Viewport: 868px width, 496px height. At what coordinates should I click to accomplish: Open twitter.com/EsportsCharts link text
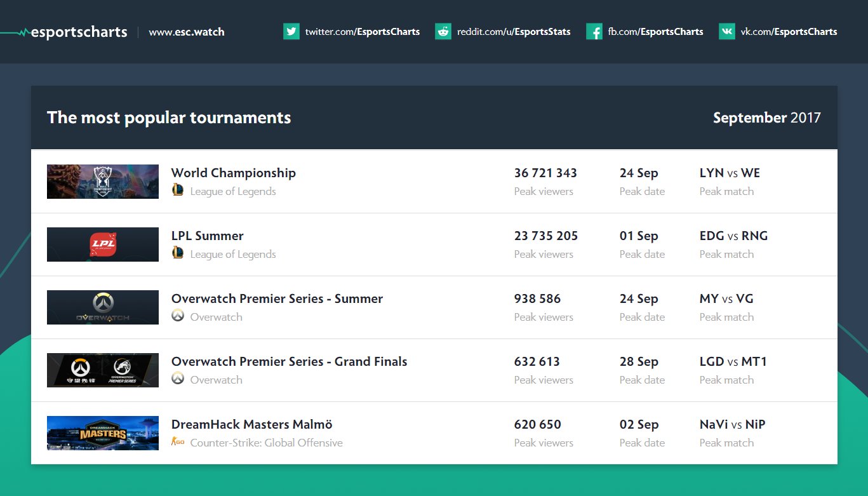pyautogui.click(x=363, y=32)
